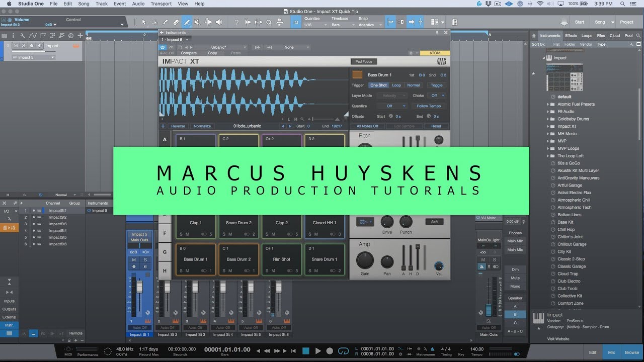Screen dimensions: 644x362
Task: Select the Mute tool in toolbar
Action: pyautogui.click(x=197, y=22)
